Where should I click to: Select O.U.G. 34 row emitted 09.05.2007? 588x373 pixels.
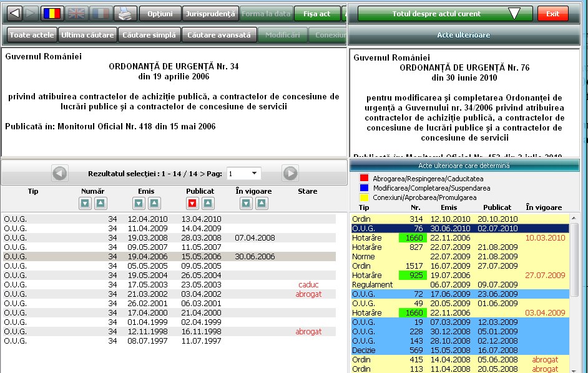click(170, 247)
